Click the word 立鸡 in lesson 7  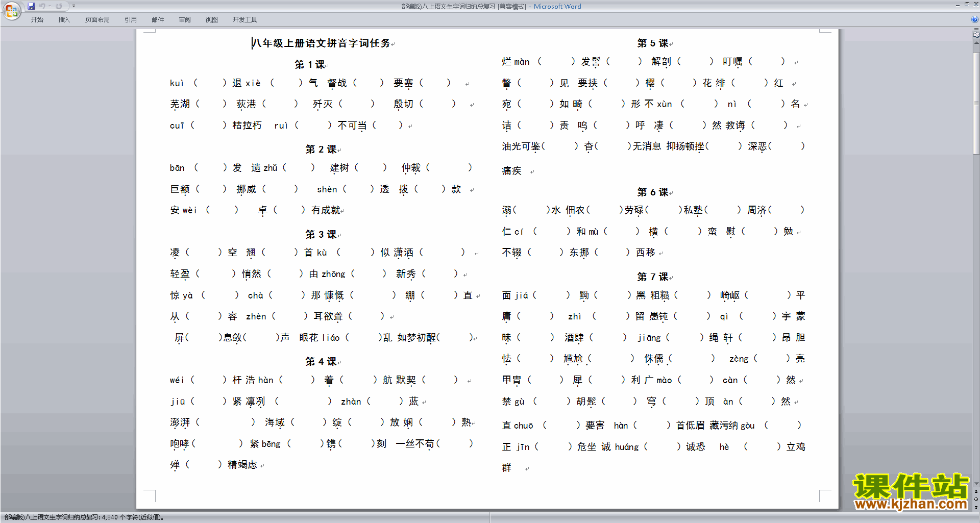pos(796,447)
